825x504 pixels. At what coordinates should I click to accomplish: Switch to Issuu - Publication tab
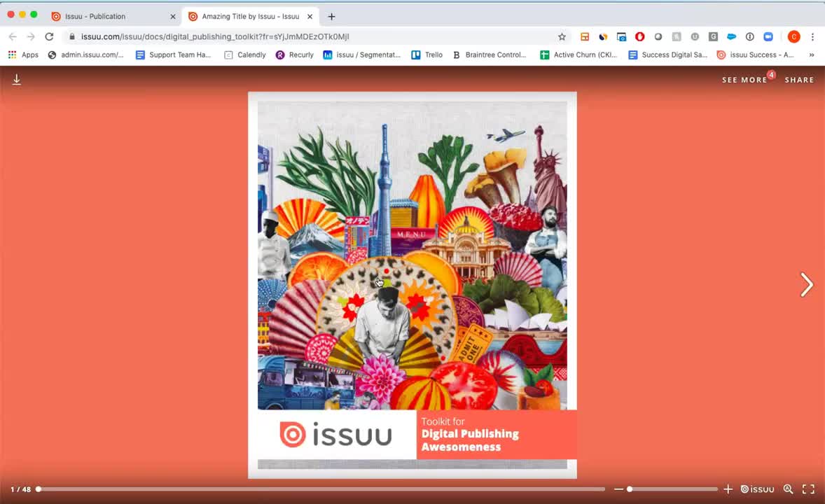113,16
